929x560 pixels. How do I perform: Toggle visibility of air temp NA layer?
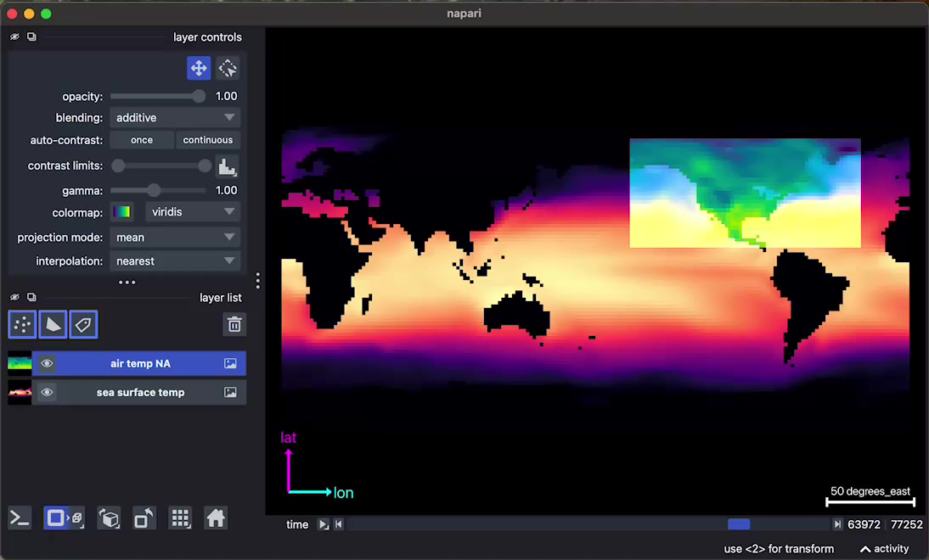click(x=47, y=363)
